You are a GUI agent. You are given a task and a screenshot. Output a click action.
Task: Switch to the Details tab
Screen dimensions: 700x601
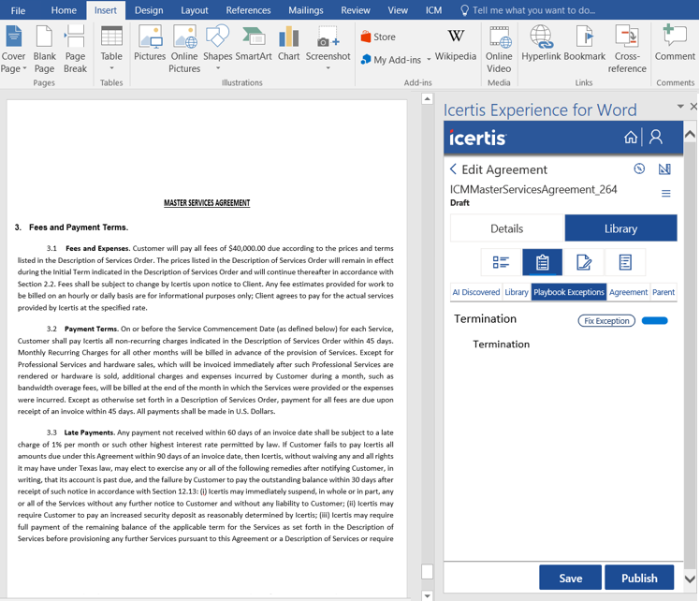(x=506, y=228)
